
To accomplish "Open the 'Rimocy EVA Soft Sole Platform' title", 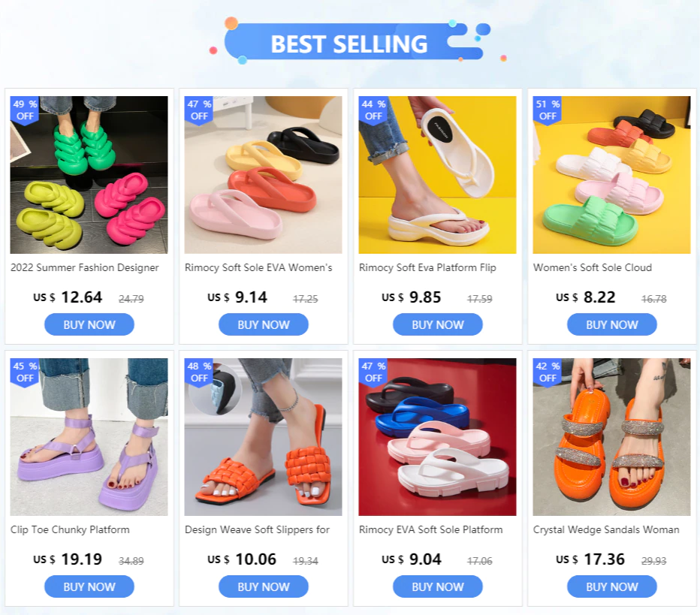I will (431, 529).
